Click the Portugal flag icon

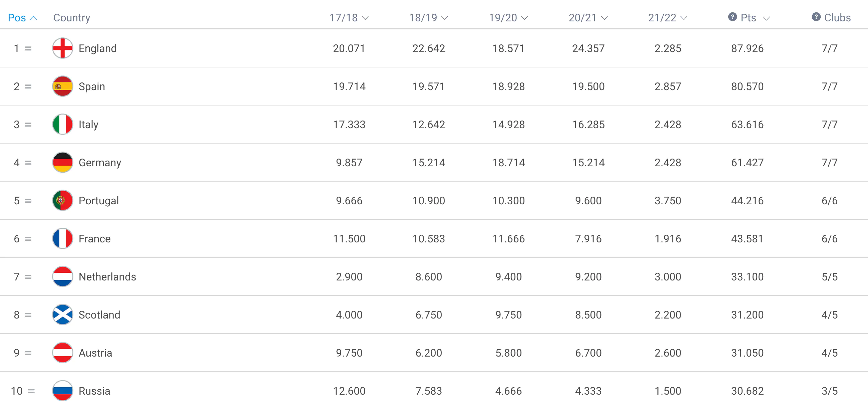click(62, 201)
